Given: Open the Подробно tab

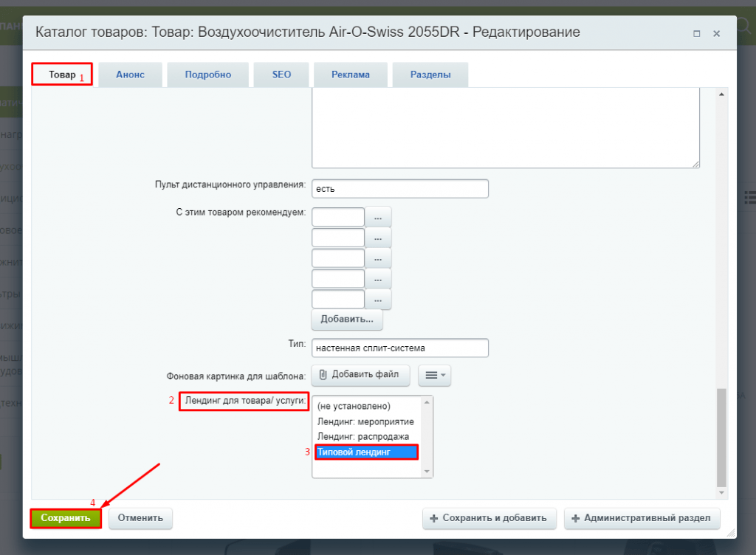Looking at the screenshot, I should coord(207,75).
